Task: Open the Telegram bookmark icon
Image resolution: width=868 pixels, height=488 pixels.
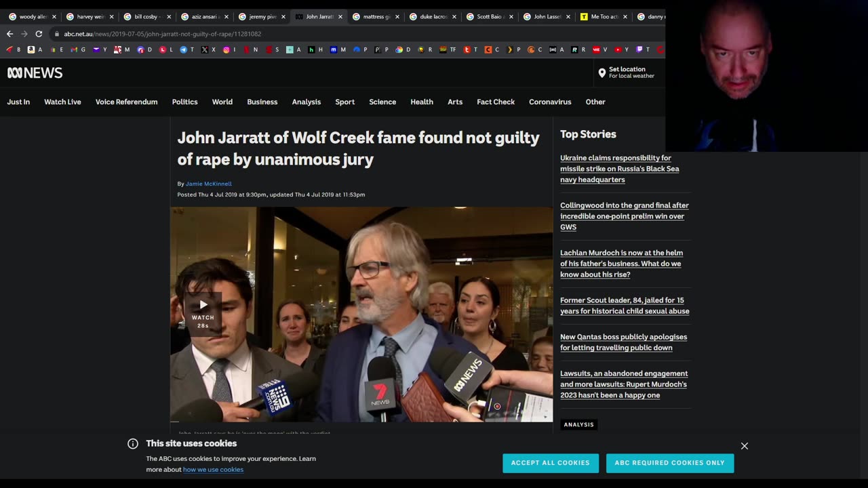Action: click(183, 49)
